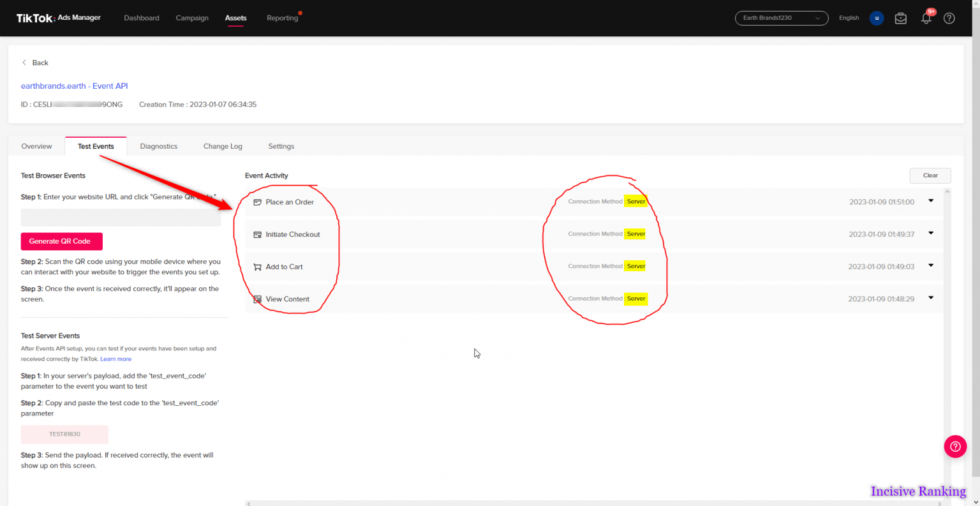This screenshot has width=980, height=506.
Task: Expand the Initiate Checkout event row
Action: [x=931, y=233]
